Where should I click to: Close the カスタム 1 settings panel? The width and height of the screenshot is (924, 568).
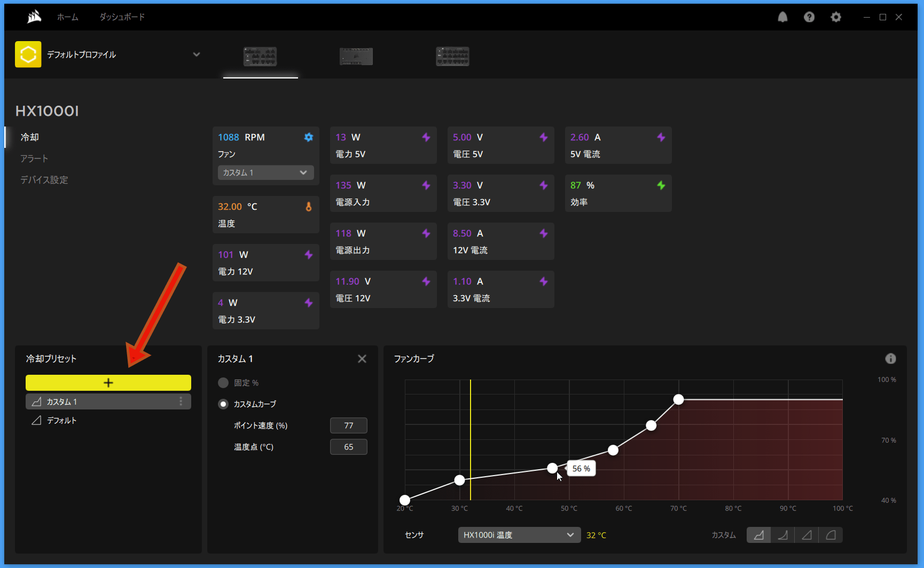(362, 359)
